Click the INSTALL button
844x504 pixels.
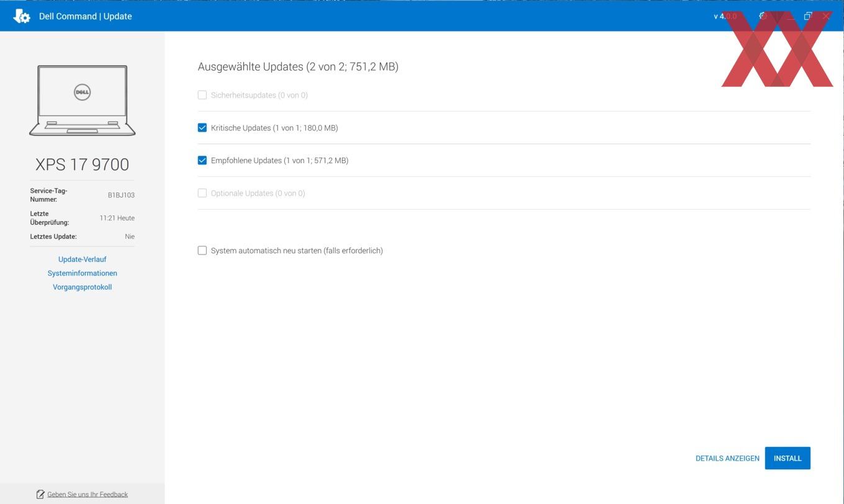tap(788, 458)
